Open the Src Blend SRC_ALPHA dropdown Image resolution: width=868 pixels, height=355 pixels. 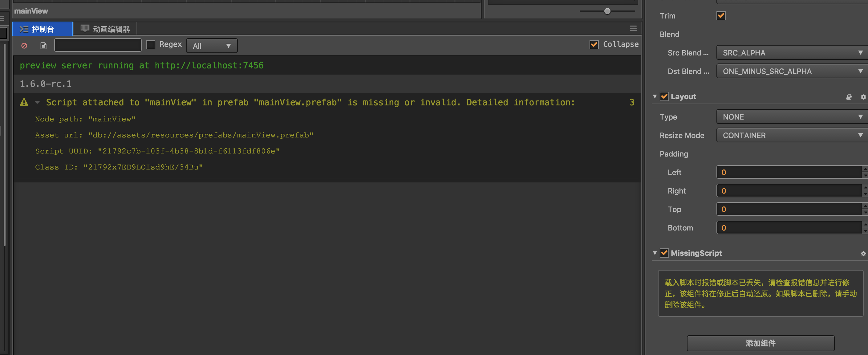(x=792, y=53)
